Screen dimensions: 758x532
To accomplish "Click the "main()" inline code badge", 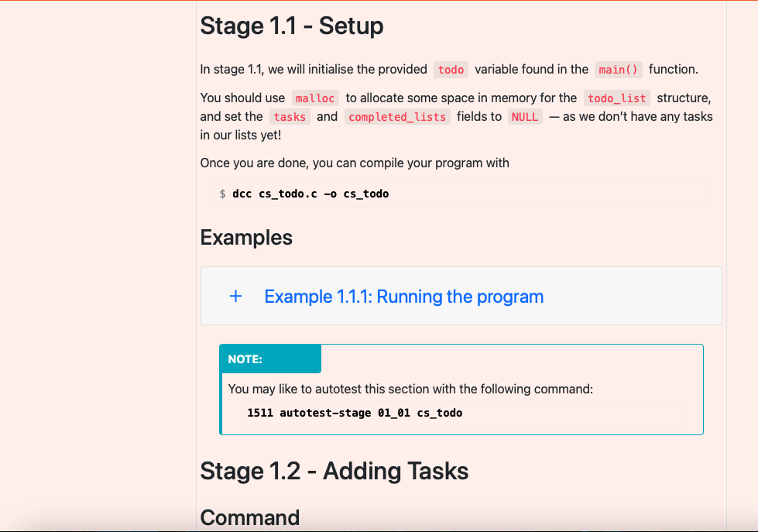I will 618,69.
